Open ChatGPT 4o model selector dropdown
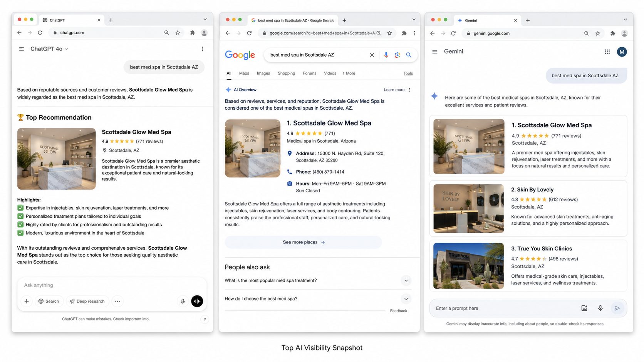The width and height of the screenshot is (644, 362). pyautogui.click(x=49, y=49)
